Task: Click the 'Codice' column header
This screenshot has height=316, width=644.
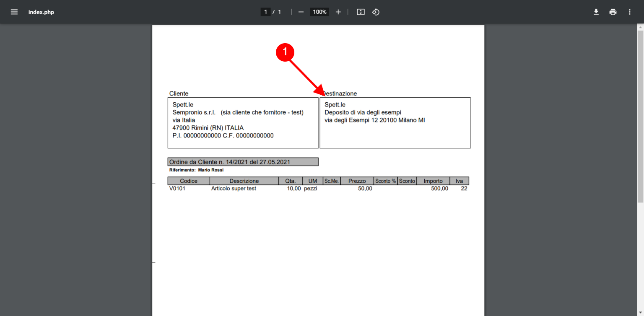Action: [189, 181]
